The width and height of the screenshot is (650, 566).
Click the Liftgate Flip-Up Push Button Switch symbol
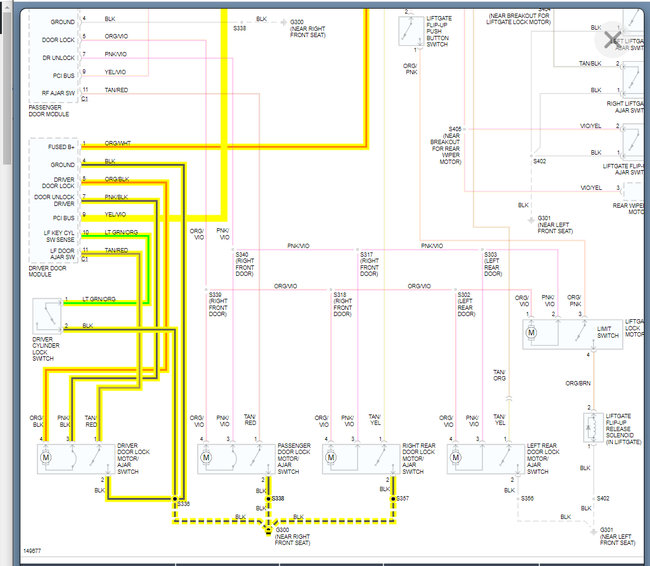[411, 31]
